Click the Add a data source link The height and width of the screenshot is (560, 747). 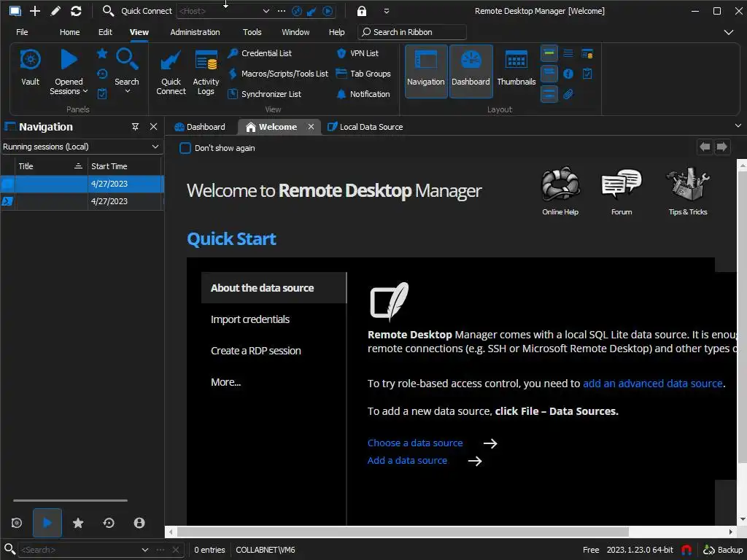pos(407,461)
